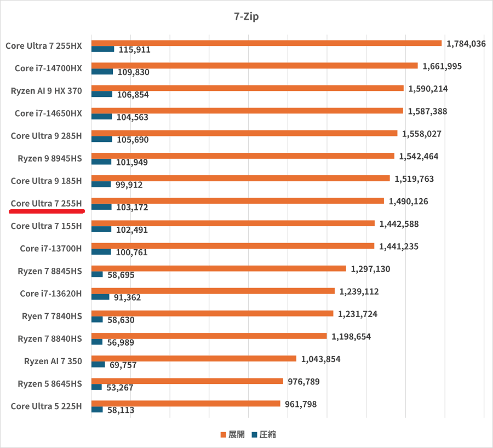Click the 圧縮 legend text

268,435
